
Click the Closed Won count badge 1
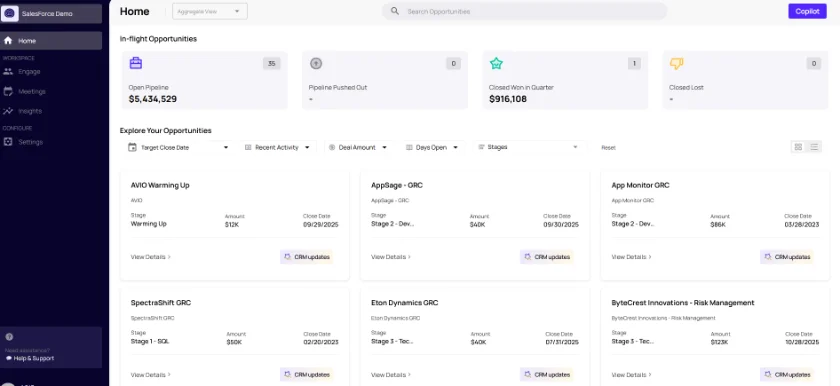pyautogui.click(x=634, y=64)
